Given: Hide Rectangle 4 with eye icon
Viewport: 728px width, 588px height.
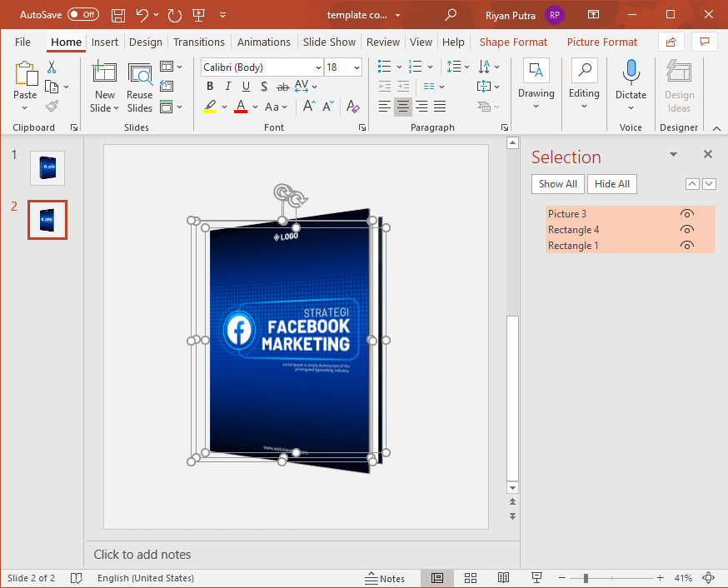Looking at the screenshot, I should (686, 229).
